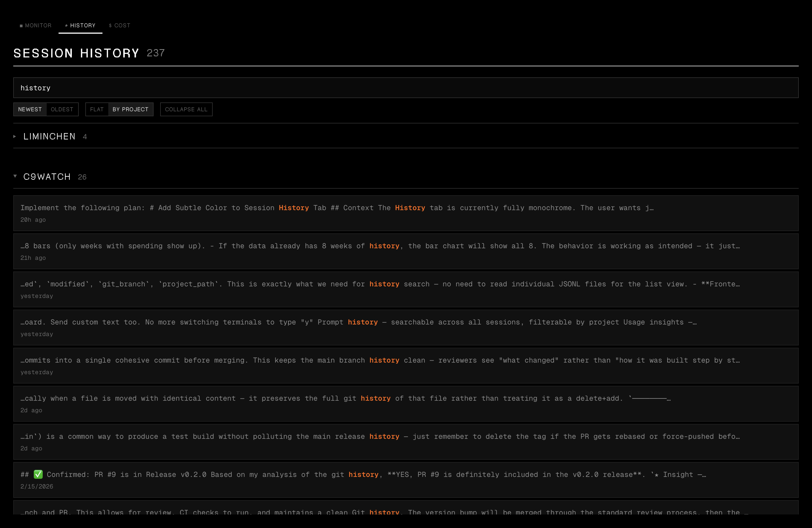
Task: Open the session about file moved identical content
Action: tap(405, 403)
